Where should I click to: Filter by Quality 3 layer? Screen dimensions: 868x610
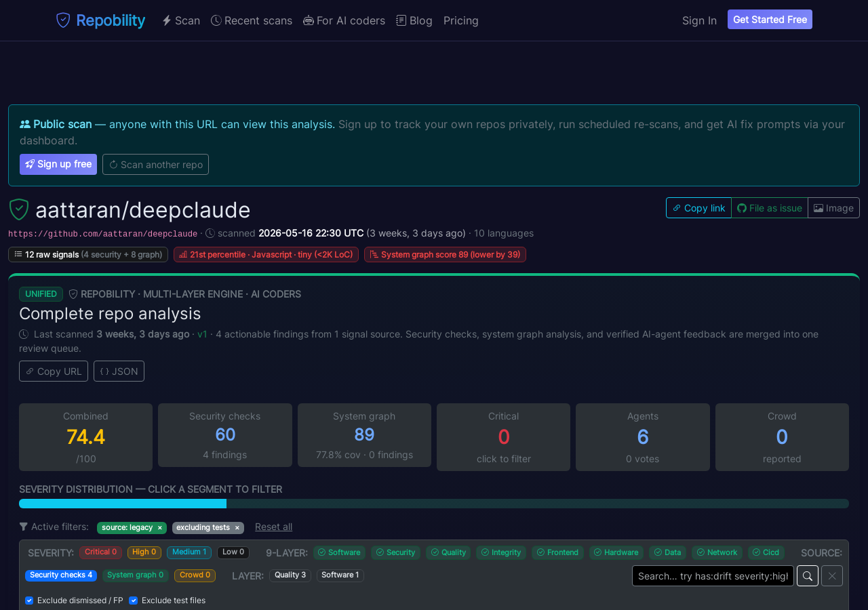tap(290, 575)
